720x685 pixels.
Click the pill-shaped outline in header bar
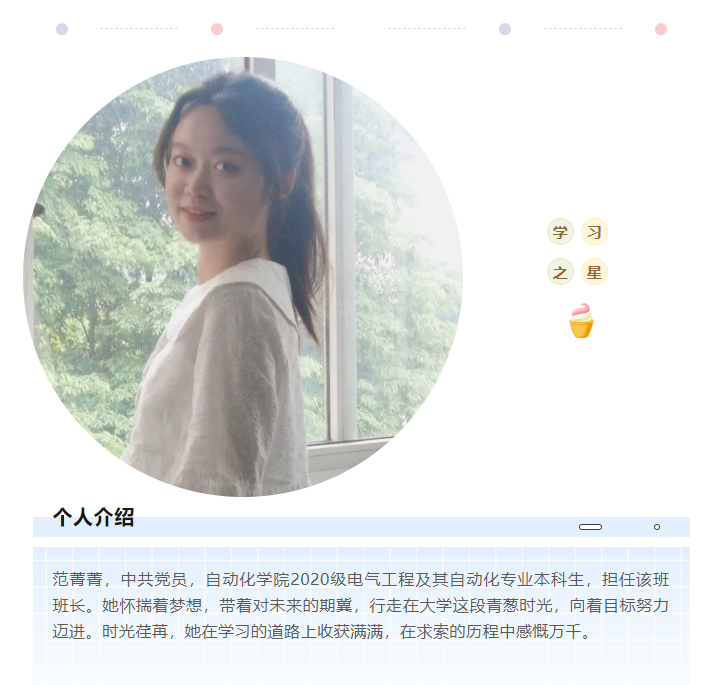[x=591, y=527]
